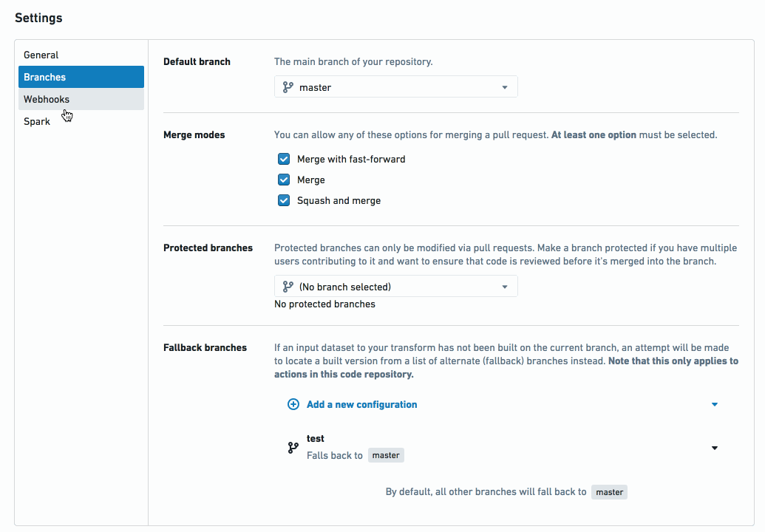765x532 pixels.
Task: Open the No branch selected dropdown
Action: click(x=395, y=287)
